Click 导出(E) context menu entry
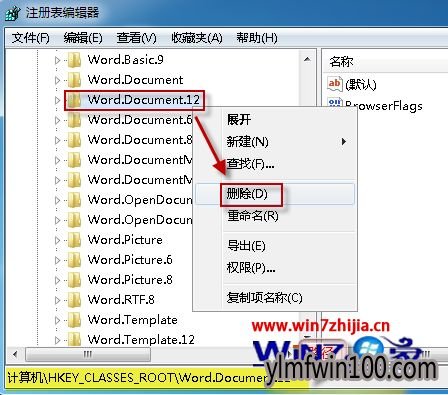The width and height of the screenshot is (448, 395). pyautogui.click(x=246, y=246)
